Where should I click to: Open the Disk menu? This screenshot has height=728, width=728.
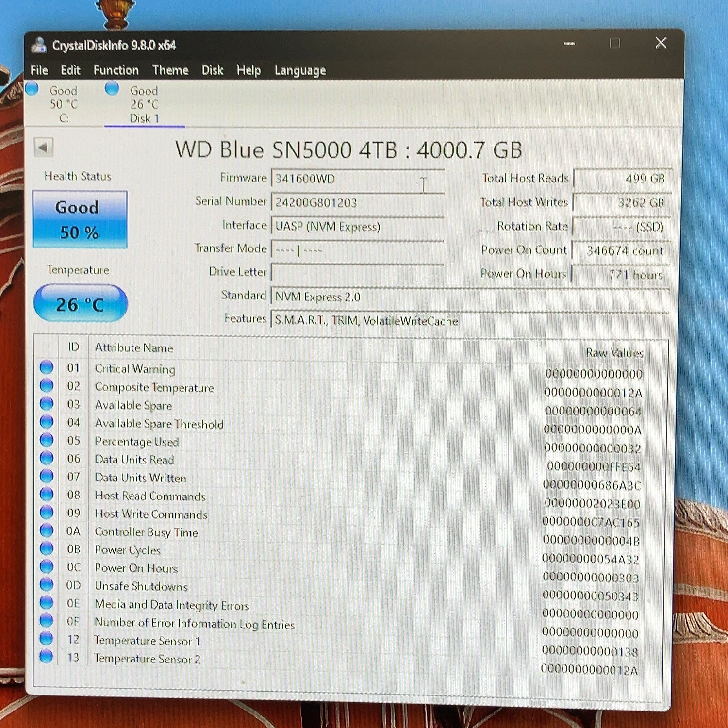pos(213,70)
